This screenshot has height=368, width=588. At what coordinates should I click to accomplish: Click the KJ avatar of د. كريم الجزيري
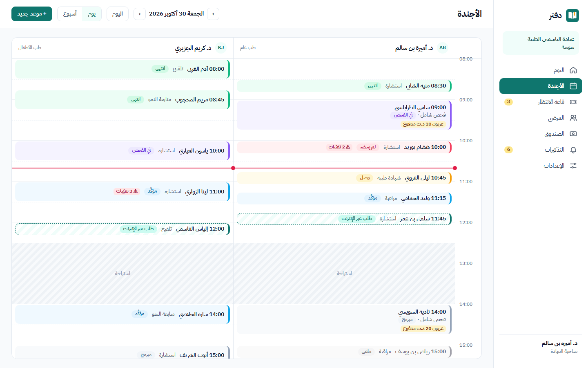point(221,48)
